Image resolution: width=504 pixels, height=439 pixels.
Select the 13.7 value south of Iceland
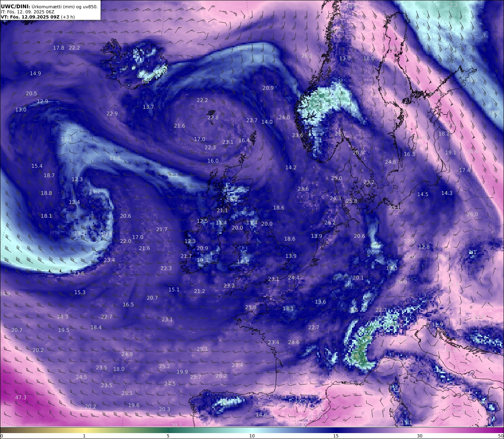point(148,107)
